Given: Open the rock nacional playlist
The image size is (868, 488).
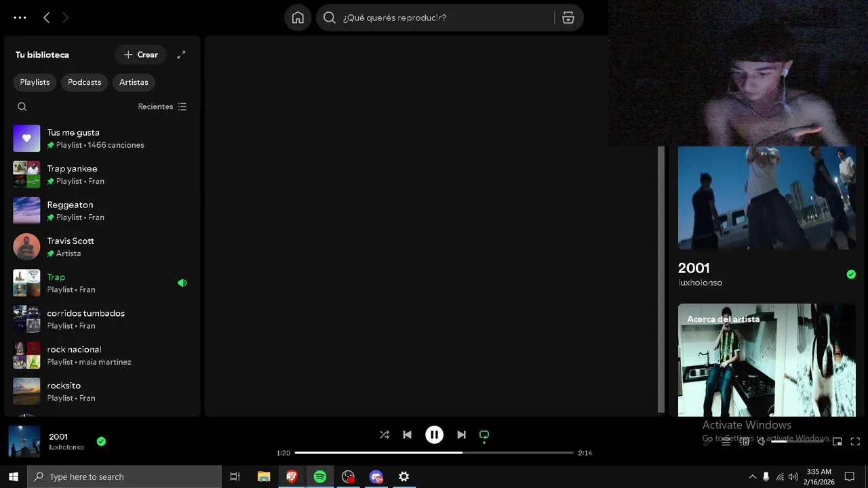Looking at the screenshot, I should point(102,355).
